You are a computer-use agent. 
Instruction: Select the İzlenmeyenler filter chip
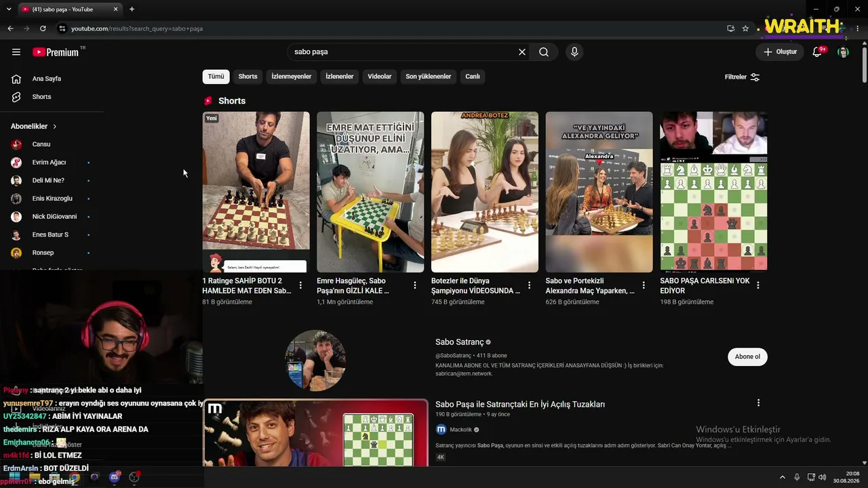pos(292,77)
